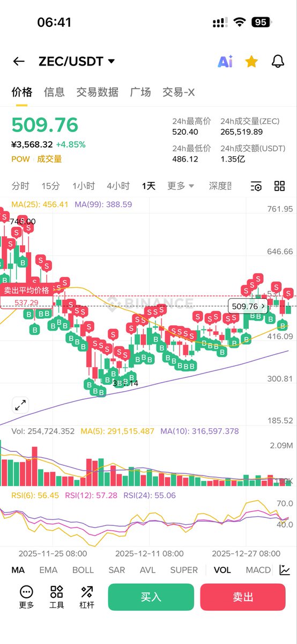Select the 4小时 timeframe
Image resolution: width=297 pixels, height=644 pixels.
[x=118, y=186]
